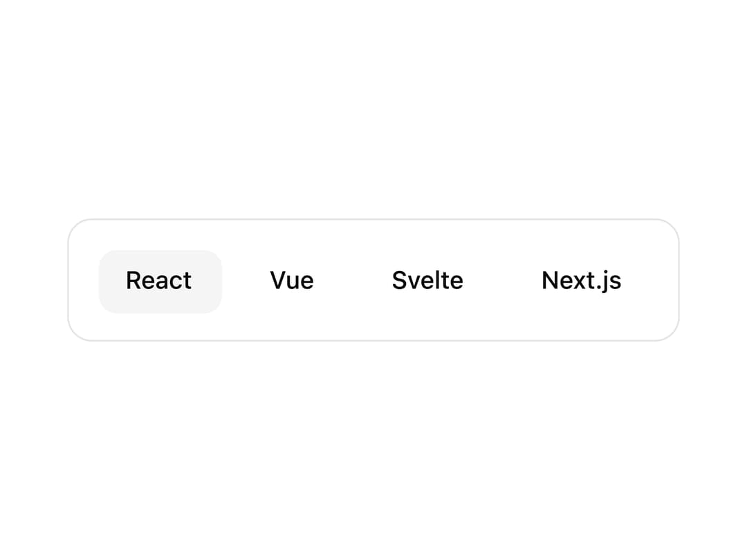Pick Svelte in the framework selector
Viewport: 747px width, 560px height.
[x=427, y=281]
